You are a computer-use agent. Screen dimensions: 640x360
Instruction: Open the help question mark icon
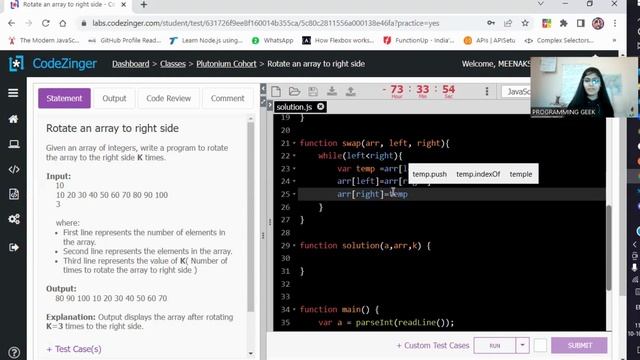[x=13, y=352]
